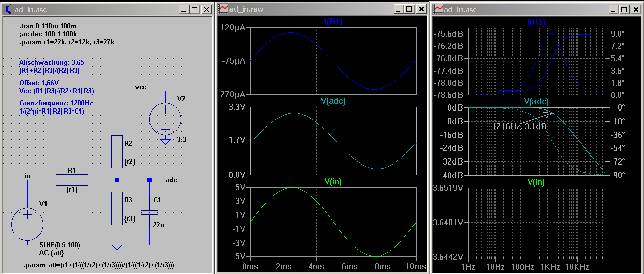The image size is (644, 274).
Task: Click the ad_in.asc schematic window icon
Action: [x=8, y=9]
